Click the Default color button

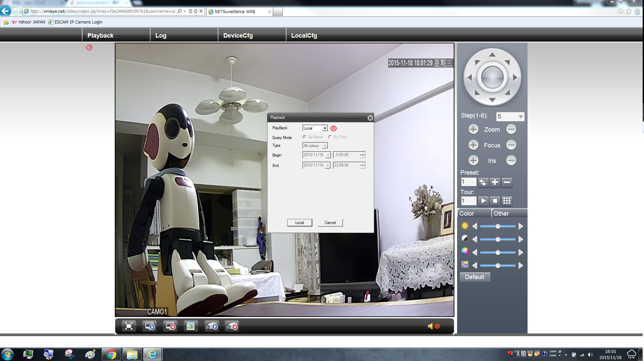pyautogui.click(x=474, y=277)
